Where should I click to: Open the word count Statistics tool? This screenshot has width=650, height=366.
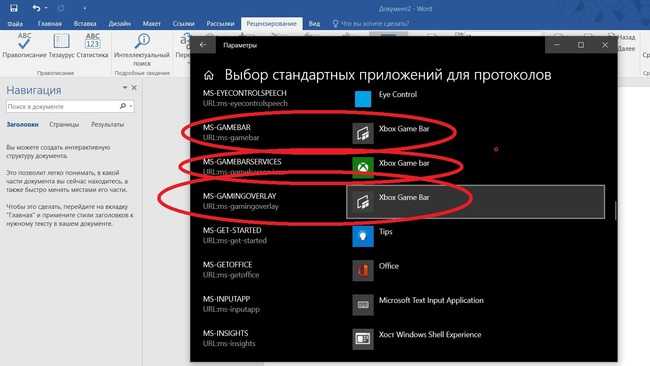click(92, 46)
